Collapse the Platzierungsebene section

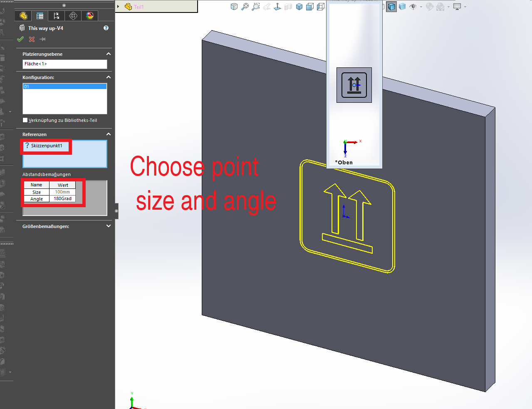[x=109, y=54]
